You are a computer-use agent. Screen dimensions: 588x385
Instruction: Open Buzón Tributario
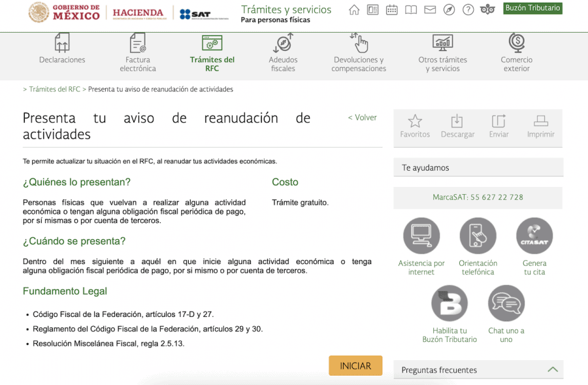pyautogui.click(x=532, y=8)
